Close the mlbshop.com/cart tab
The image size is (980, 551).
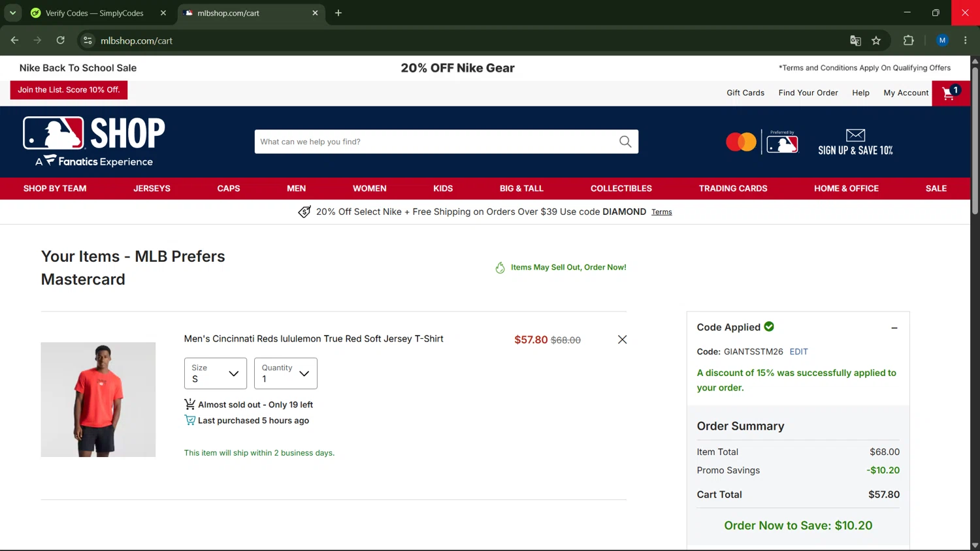point(315,13)
